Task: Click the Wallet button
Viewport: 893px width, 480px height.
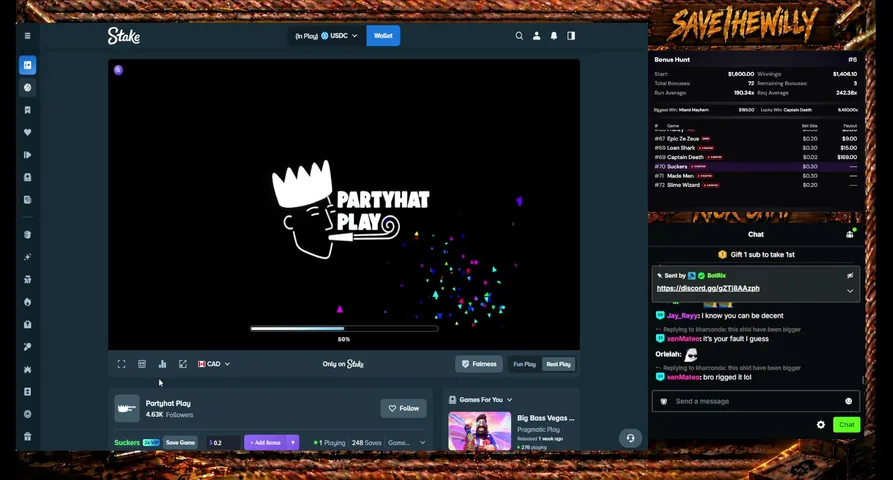Action: click(383, 36)
